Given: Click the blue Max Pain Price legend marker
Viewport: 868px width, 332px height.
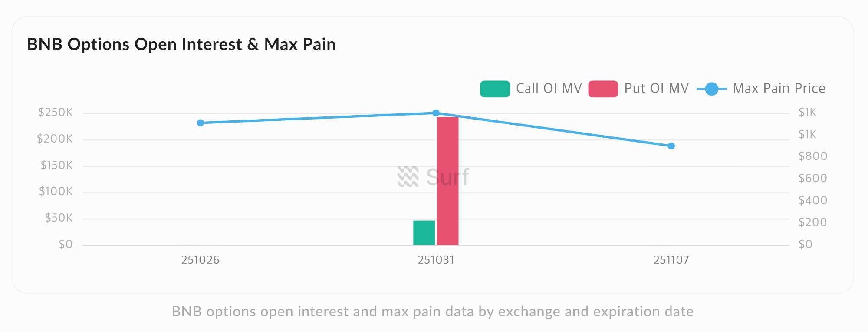Looking at the screenshot, I should point(711,89).
